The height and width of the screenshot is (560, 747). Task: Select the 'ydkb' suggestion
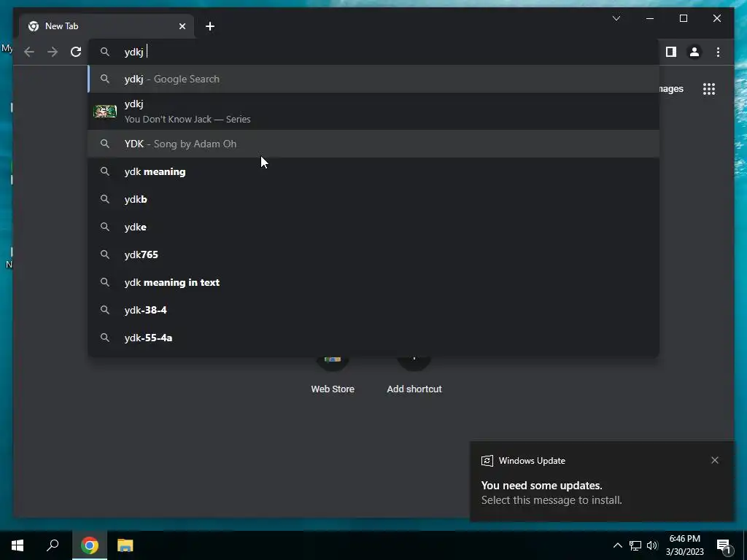pyautogui.click(x=373, y=199)
